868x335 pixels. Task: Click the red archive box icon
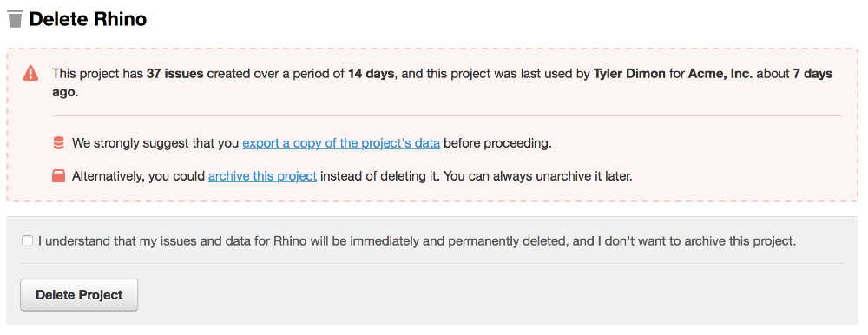[x=58, y=177]
